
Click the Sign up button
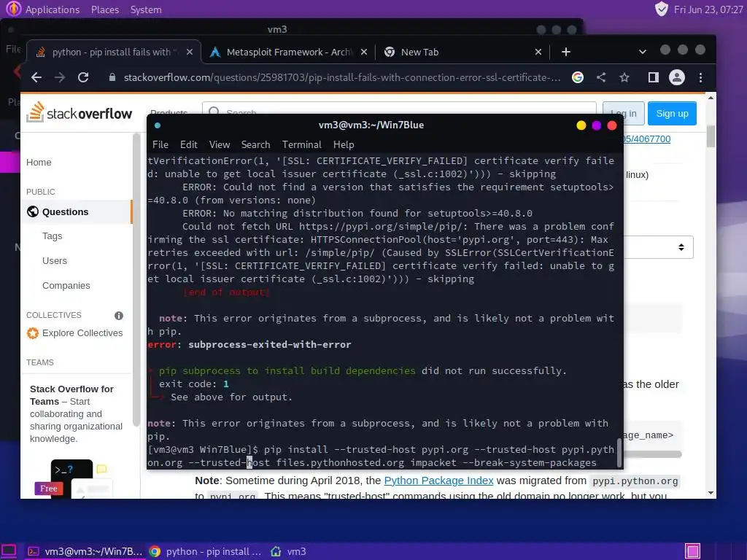(672, 113)
